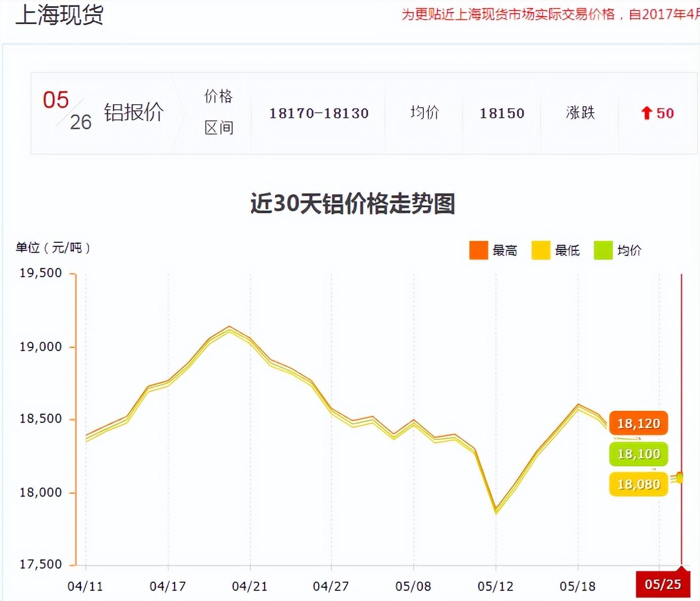
Task: Select the green 18,100 tooltip badge
Action: click(x=639, y=454)
